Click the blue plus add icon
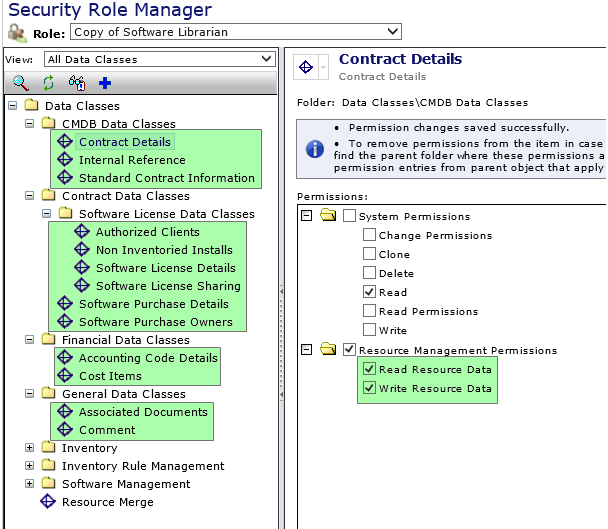 [x=105, y=83]
